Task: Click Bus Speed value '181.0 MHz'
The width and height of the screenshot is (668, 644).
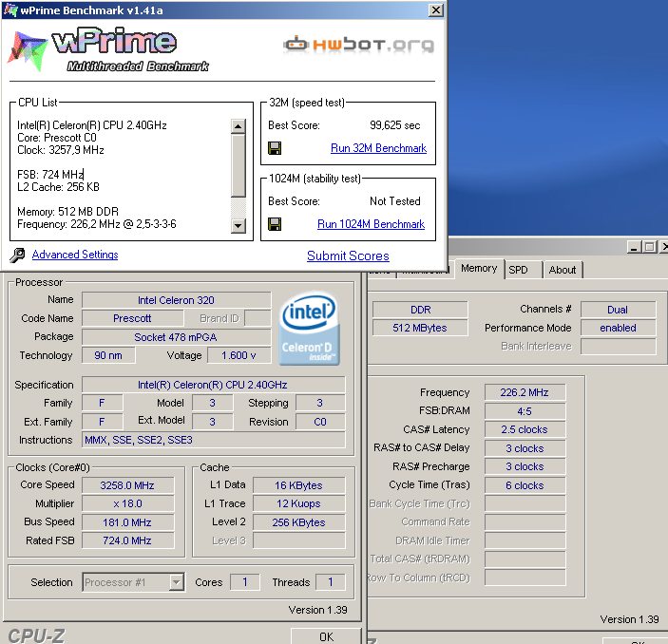Action: click(127, 522)
